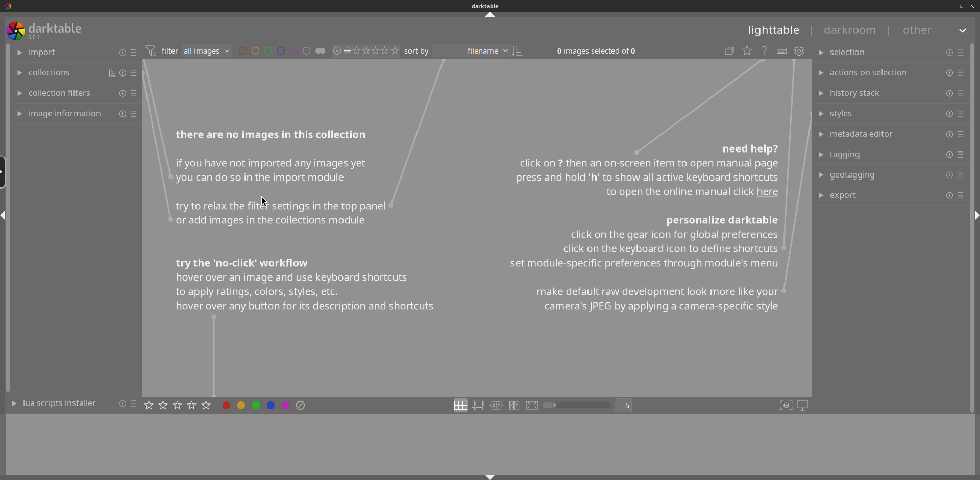Select the culling fixed mode icon
This screenshot has width=980, height=480.
pyautogui.click(x=514, y=406)
